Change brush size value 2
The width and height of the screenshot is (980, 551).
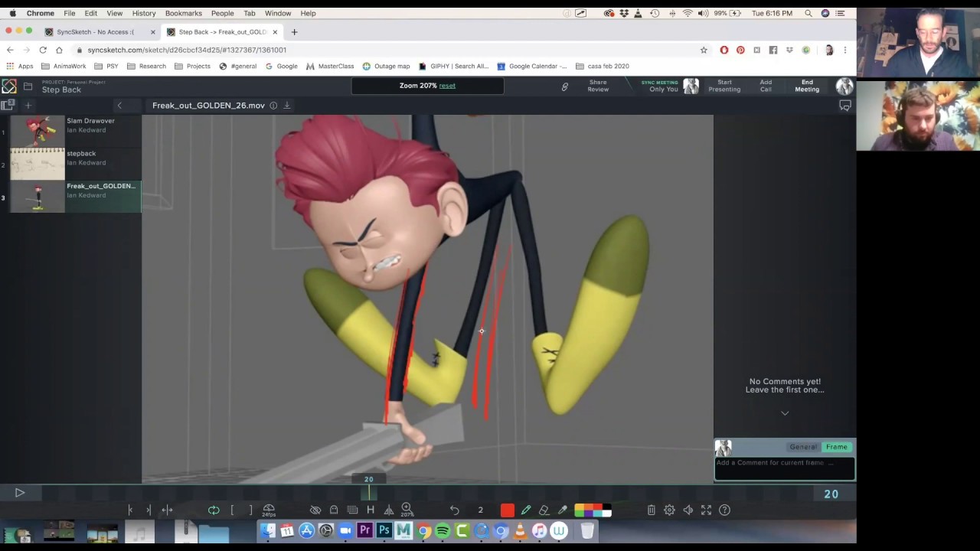click(x=481, y=510)
